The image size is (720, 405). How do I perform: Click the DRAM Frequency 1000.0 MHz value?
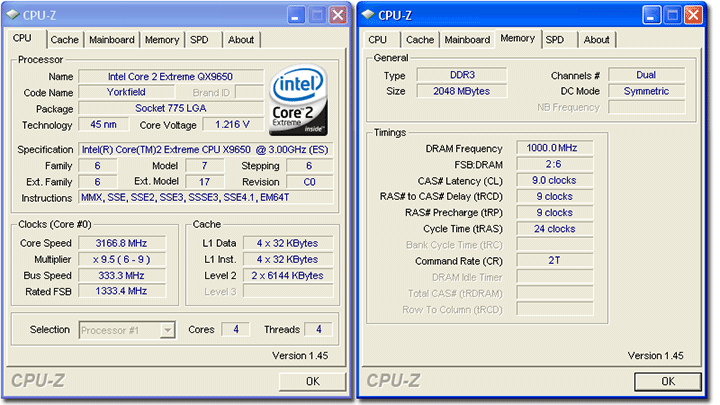(x=554, y=148)
